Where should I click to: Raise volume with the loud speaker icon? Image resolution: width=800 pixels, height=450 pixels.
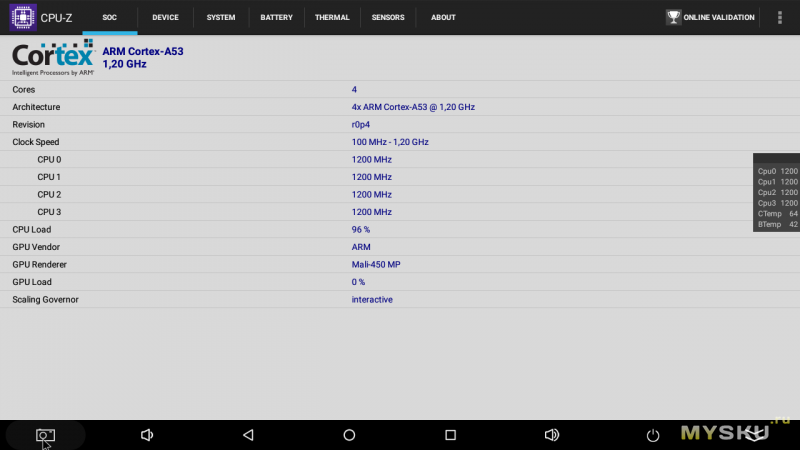552,435
